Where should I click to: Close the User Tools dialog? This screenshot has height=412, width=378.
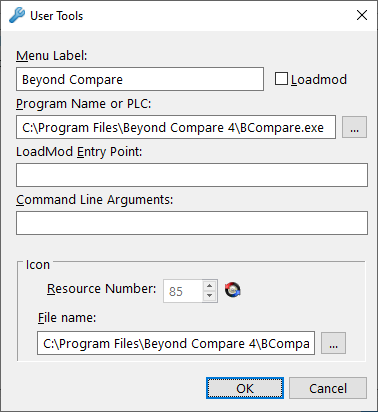click(362, 15)
